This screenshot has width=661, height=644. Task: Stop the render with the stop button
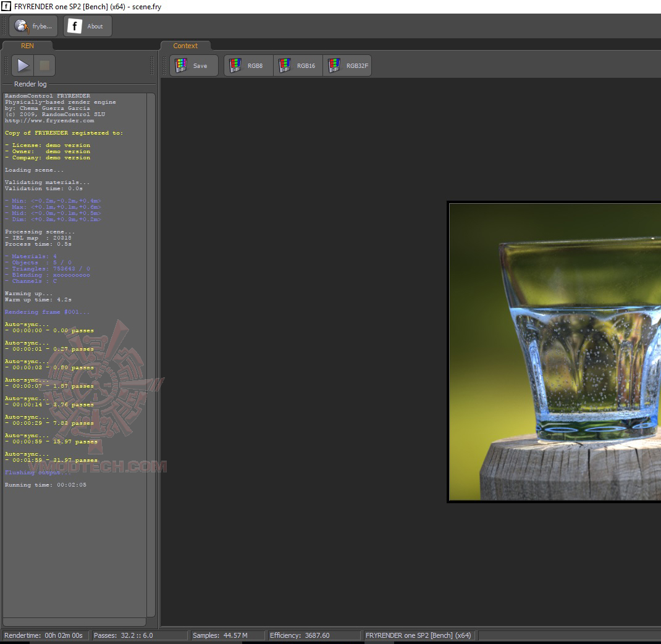(x=44, y=65)
